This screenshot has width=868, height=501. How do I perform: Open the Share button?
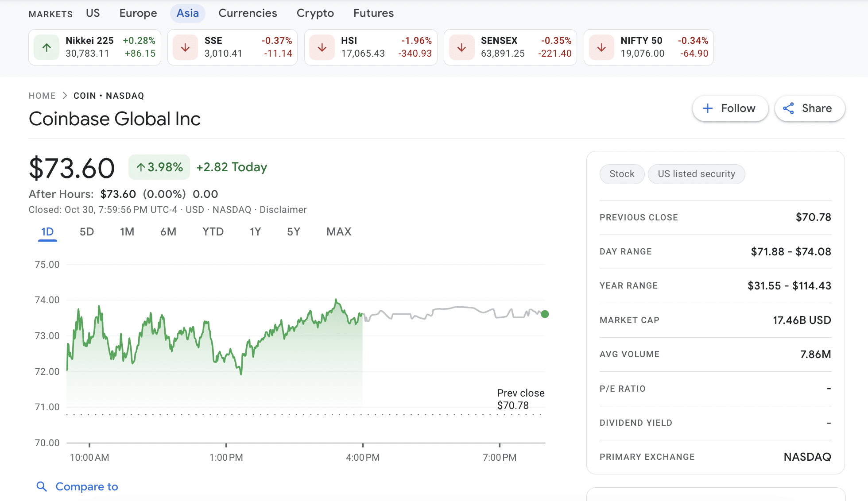point(810,108)
